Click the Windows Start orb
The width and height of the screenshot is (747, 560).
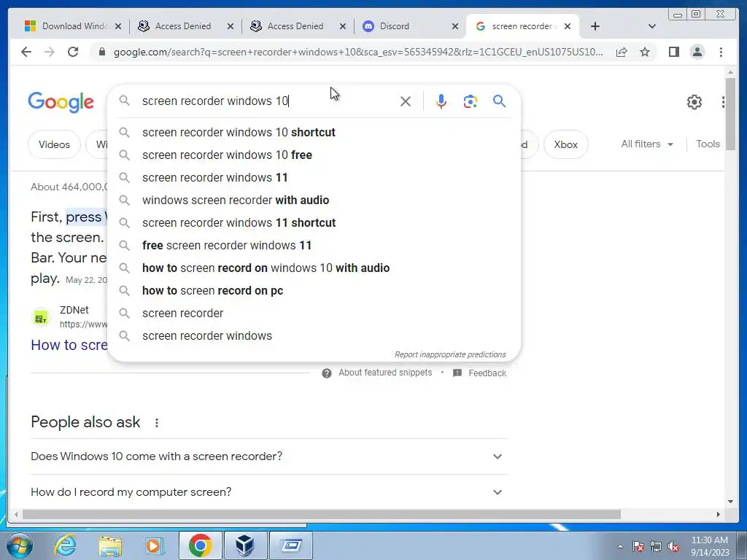(20, 545)
